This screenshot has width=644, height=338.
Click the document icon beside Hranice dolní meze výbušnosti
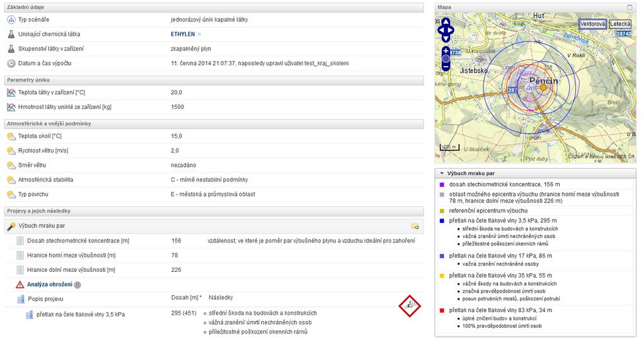pos(20,270)
